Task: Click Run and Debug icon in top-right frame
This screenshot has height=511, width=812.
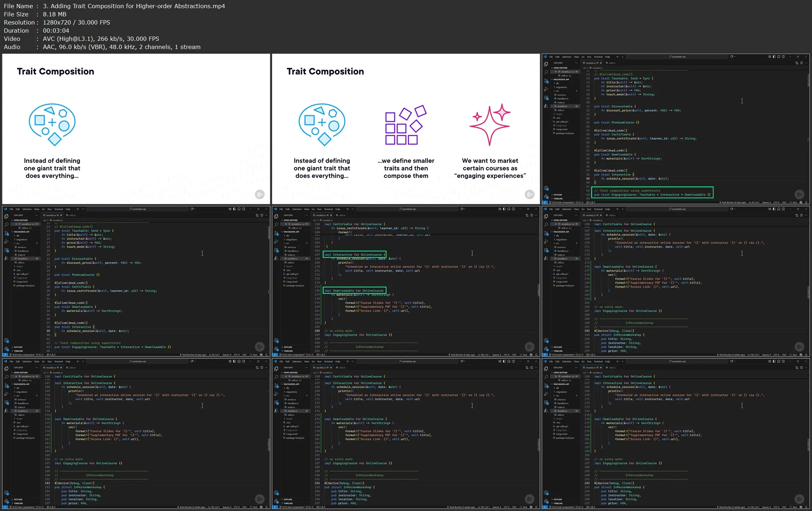Action: point(546,89)
